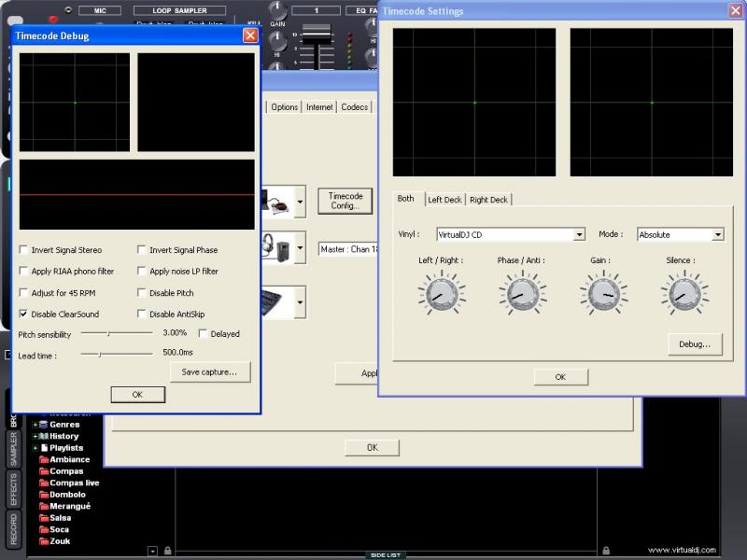This screenshot has height=560, width=747.
Task: Click the Phase / Anti knob
Action: (521, 293)
